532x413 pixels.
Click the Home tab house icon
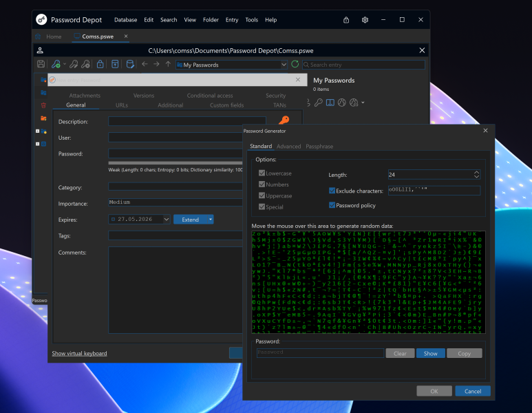[38, 36]
